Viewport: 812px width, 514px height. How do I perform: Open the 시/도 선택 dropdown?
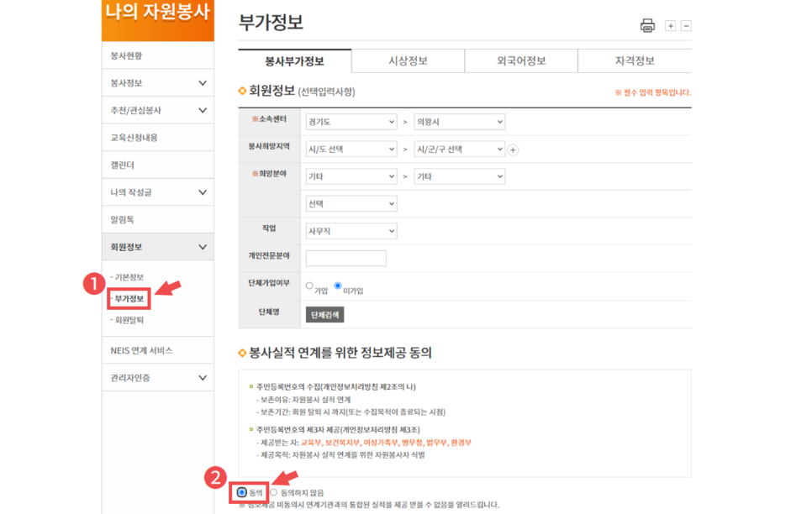[351, 149]
